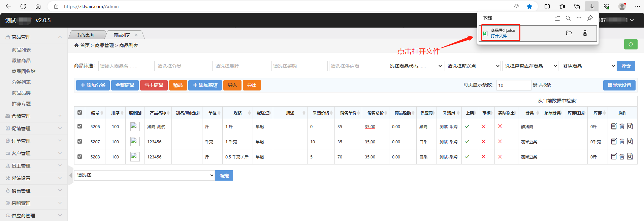The image size is (644, 221).
Task: Toggle the select-all checkbox in table header
Action: pyautogui.click(x=80, y=113)
